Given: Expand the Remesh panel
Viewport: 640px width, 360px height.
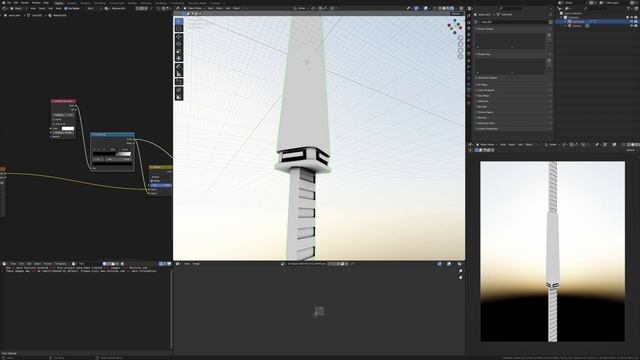Looking at the screenshot, I should 513,118.
